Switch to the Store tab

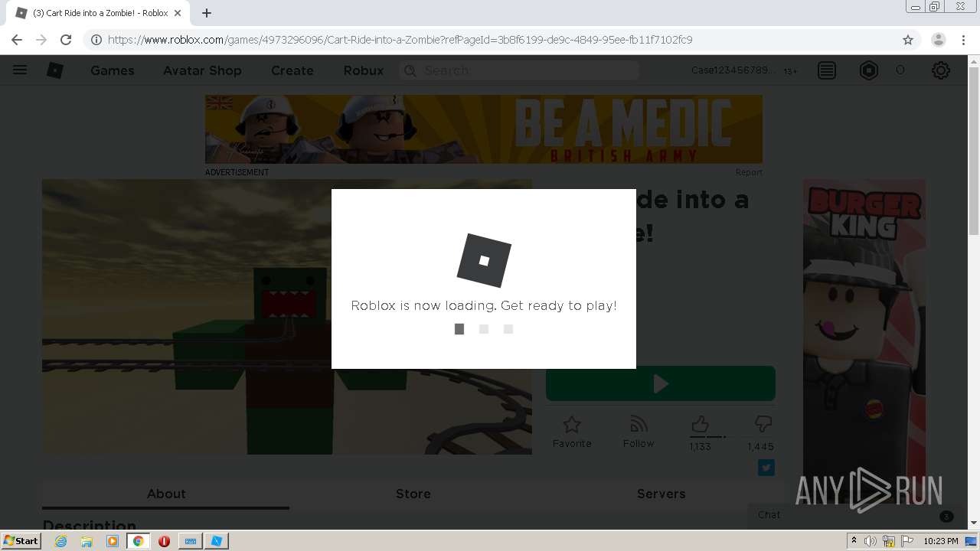pos(413,494)
